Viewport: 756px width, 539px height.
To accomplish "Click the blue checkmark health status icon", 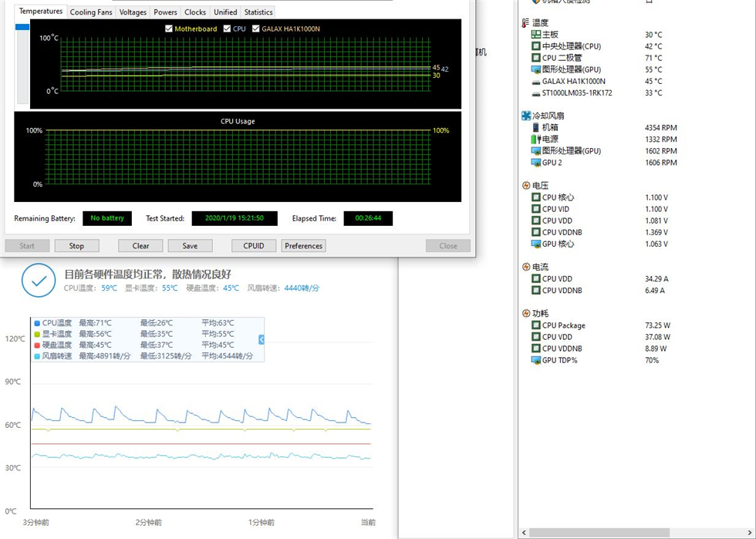I will tap(39, 281).
